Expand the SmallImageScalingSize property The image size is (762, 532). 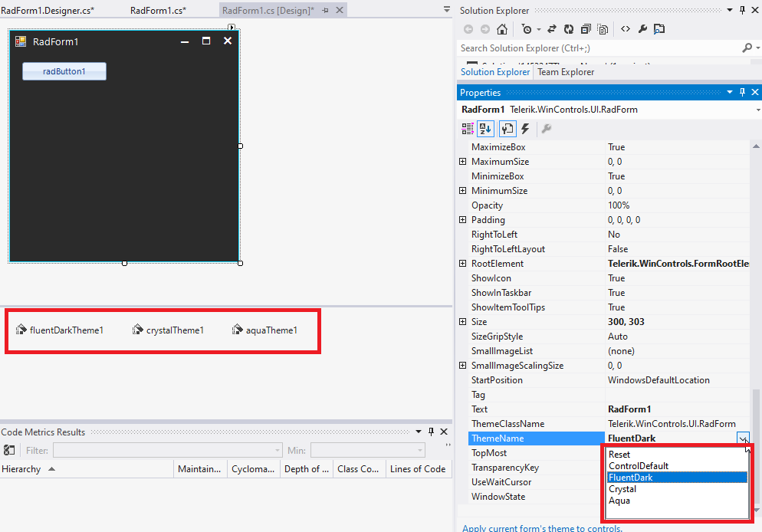(x=463, y=366)
